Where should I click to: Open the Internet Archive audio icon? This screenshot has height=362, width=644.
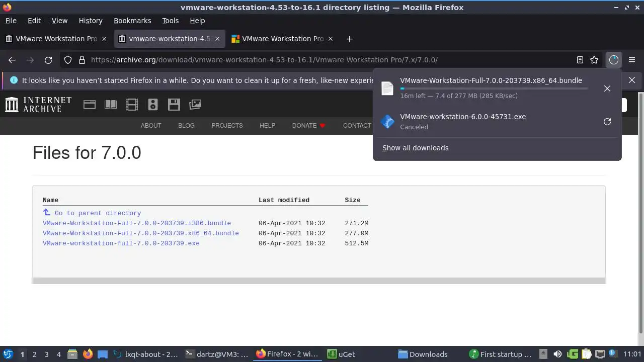(153, 105)
